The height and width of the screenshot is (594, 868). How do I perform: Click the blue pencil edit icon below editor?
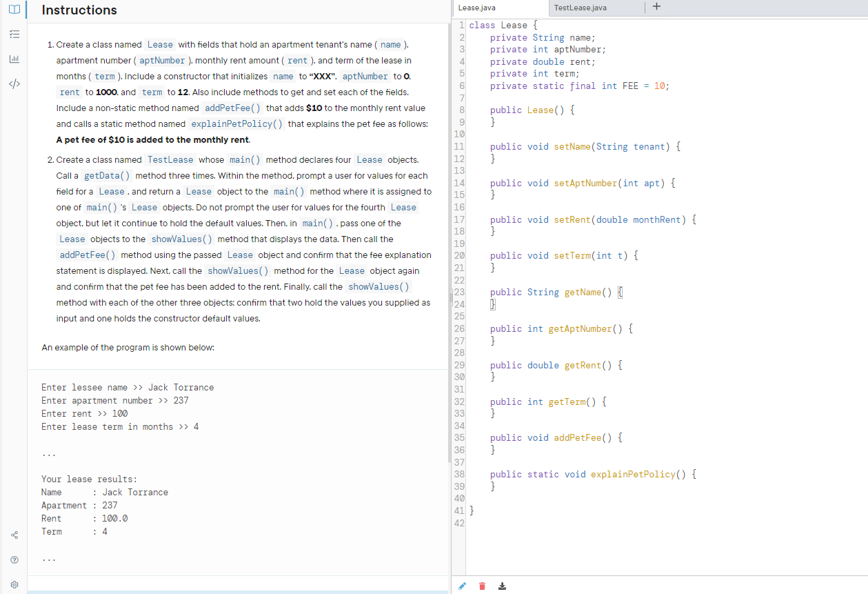[462, 586]
